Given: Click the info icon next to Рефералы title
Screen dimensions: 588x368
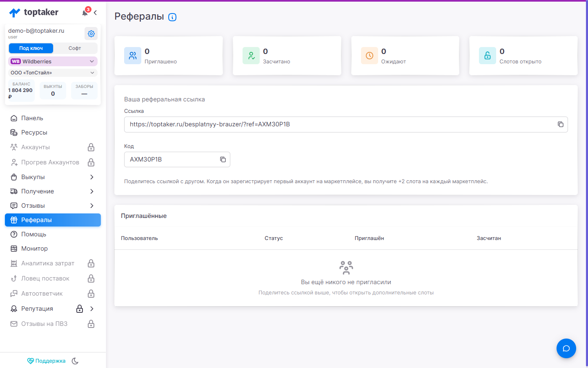Looking at the screenshot, I should [172, 17].
